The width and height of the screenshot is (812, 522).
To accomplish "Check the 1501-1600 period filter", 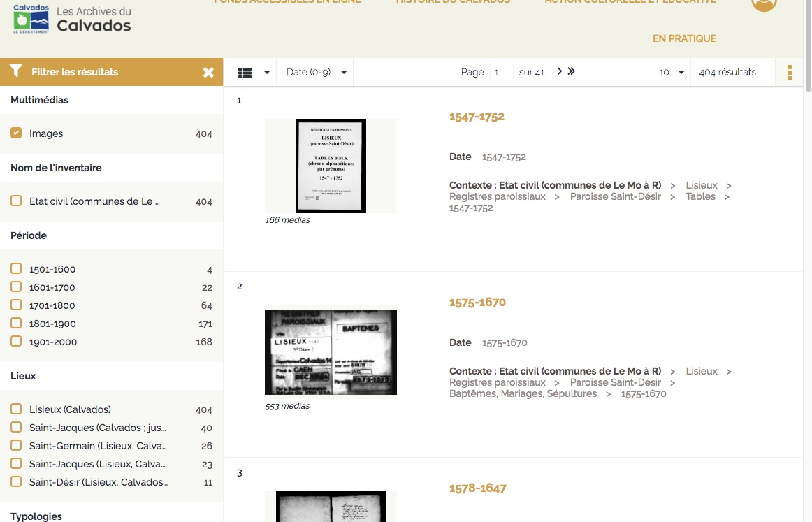I will (x=16, y=269).
